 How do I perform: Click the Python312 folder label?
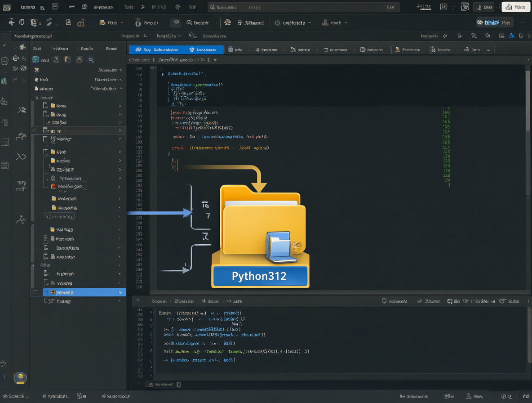(x=260, y=276)
